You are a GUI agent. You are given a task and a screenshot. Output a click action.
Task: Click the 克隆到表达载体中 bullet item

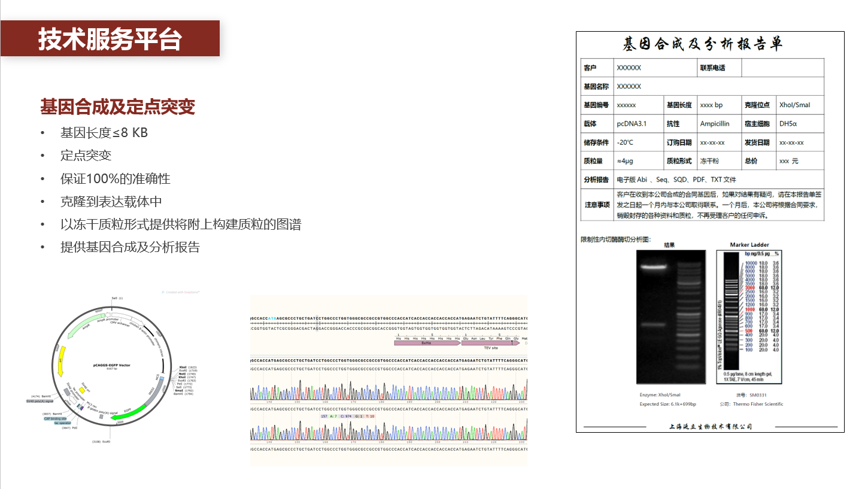[x=111, y=202]
